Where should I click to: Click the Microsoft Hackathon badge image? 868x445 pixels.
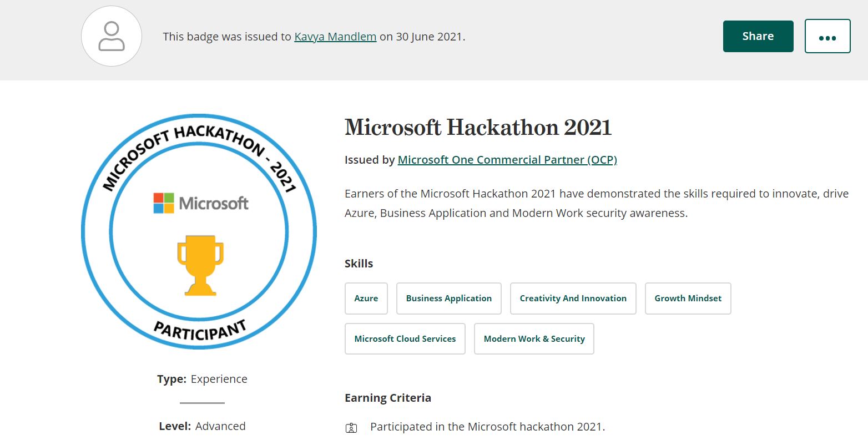point(199,231)
